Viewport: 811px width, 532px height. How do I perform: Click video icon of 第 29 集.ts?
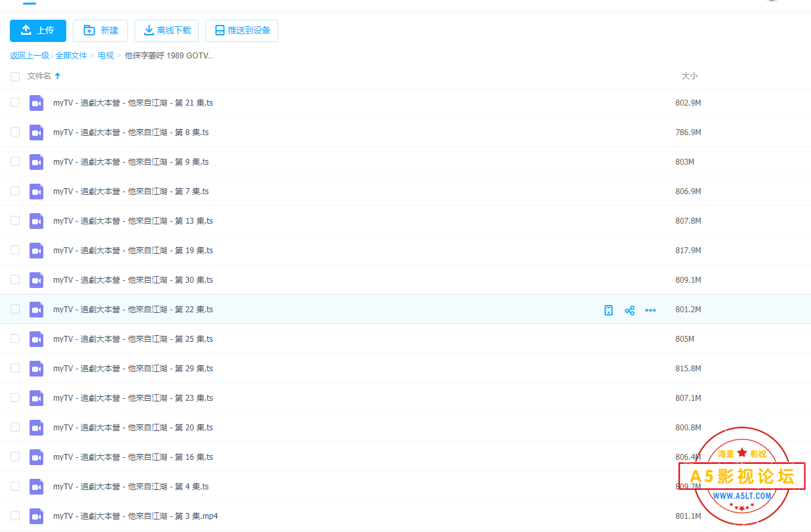pos(37,369)
